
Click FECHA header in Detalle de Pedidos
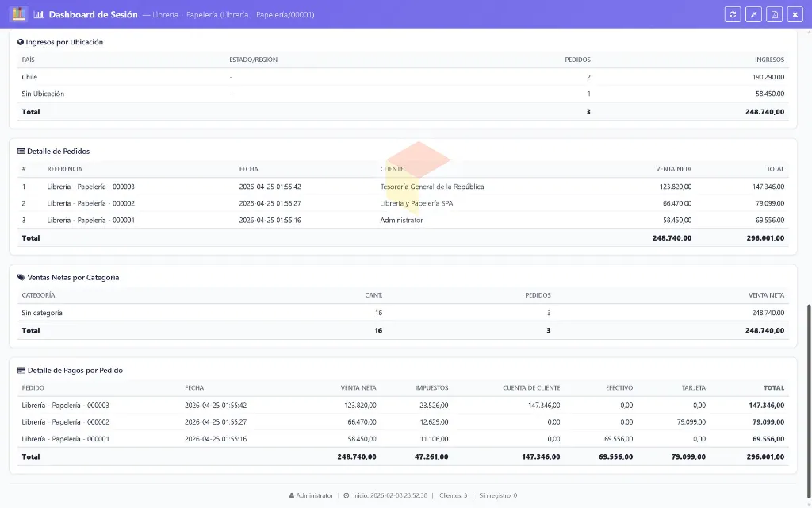[248, 169]
